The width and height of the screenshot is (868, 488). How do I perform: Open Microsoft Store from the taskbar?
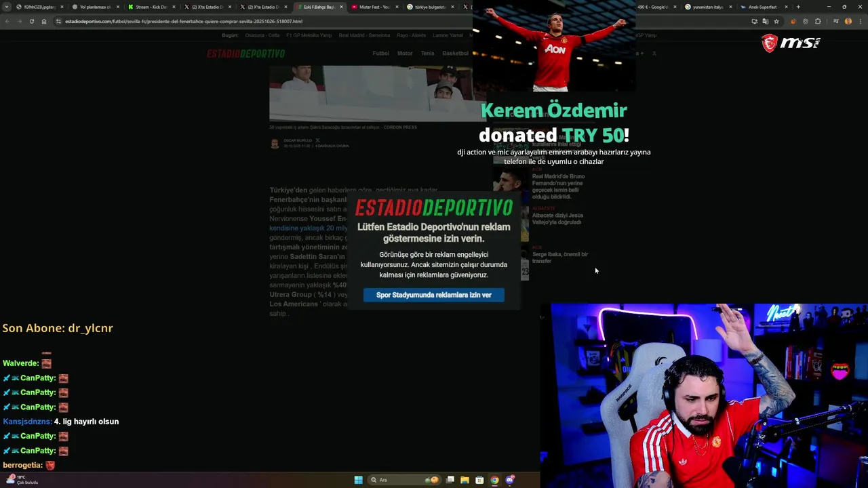point(479,480)
